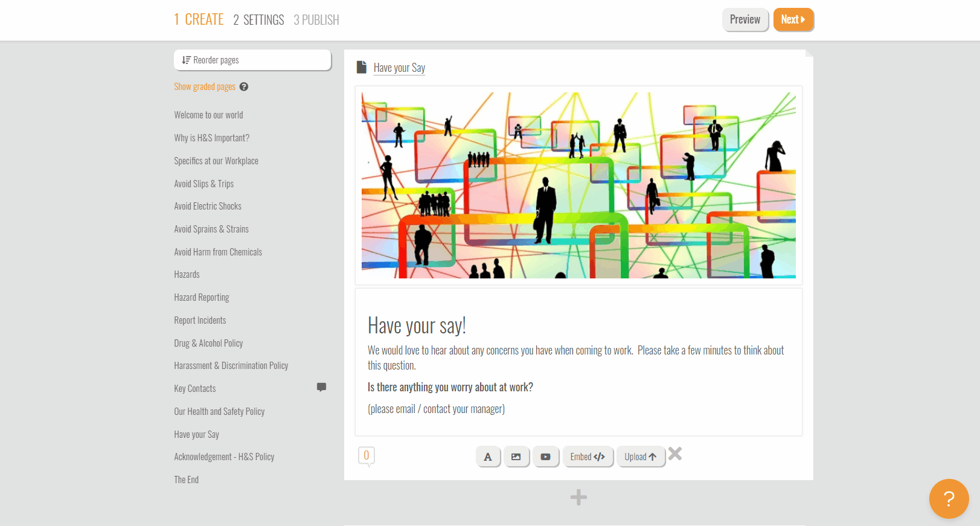
Task: Click the Have your say! heading text
Action: pyautogui.click(x=417, y=326)
